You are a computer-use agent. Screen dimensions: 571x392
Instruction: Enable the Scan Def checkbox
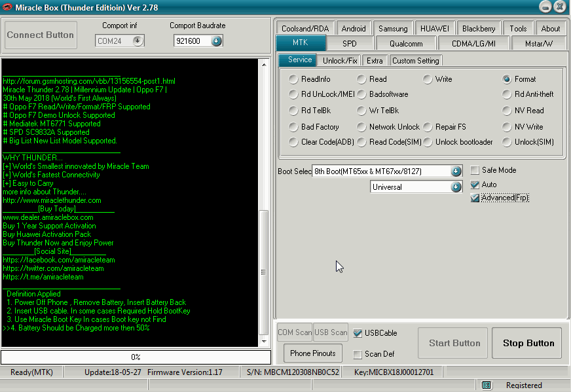(358, 354)
